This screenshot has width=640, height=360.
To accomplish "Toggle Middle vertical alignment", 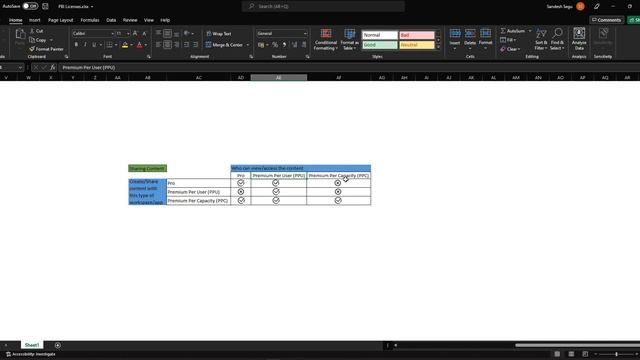I will coord(167,33).
